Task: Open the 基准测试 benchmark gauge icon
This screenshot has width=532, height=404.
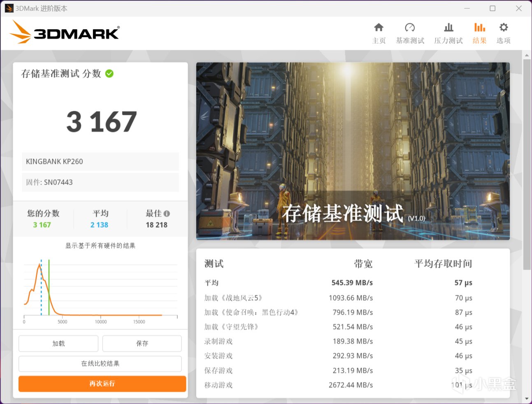Action: coord(410,28)
